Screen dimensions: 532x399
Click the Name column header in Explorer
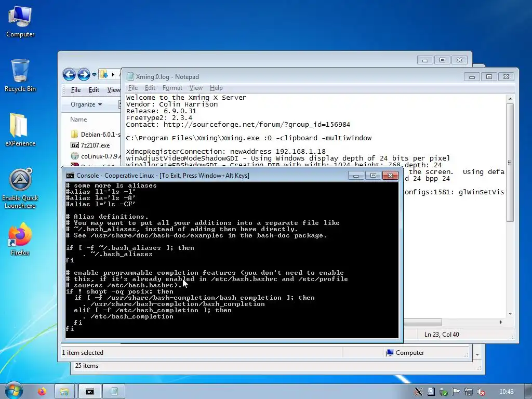tap(78, 119)
